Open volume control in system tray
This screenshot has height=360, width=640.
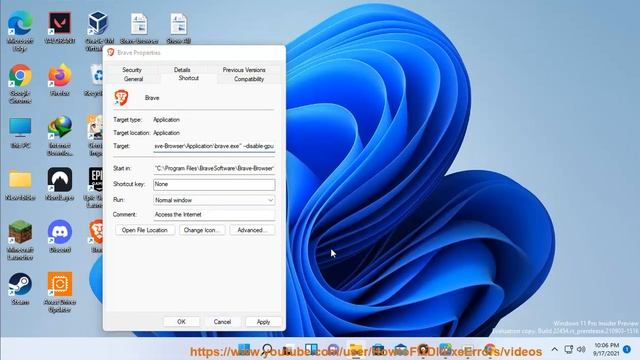coord(581,349)
